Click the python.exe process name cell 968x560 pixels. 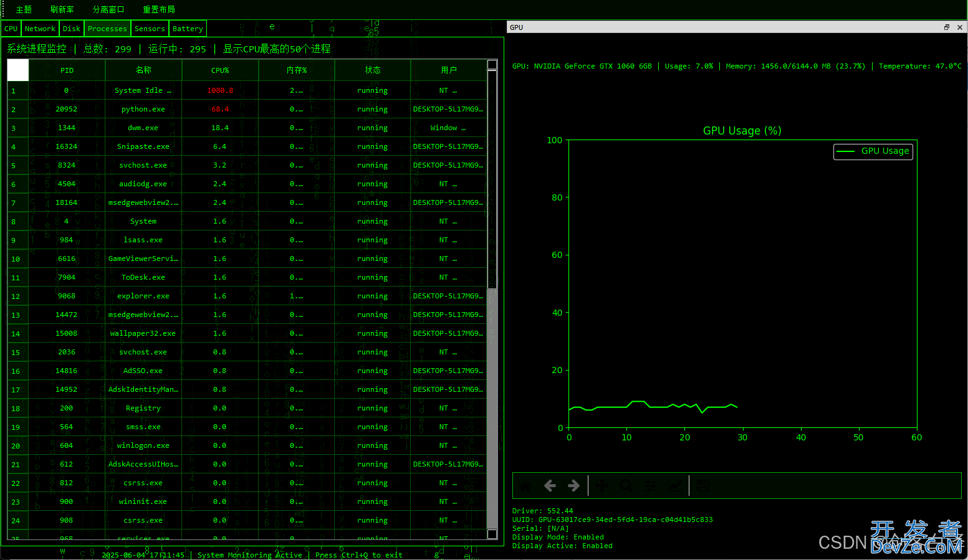143,109
